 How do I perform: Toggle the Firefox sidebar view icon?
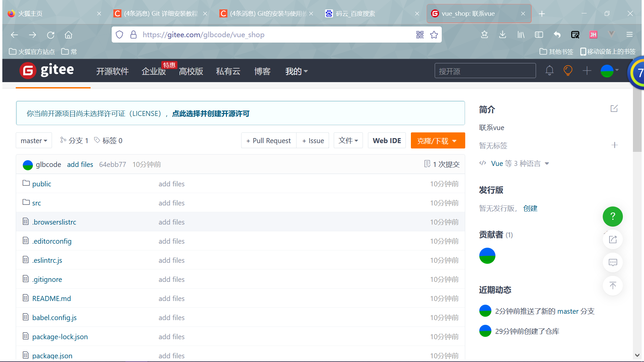[x=539, y=35]
